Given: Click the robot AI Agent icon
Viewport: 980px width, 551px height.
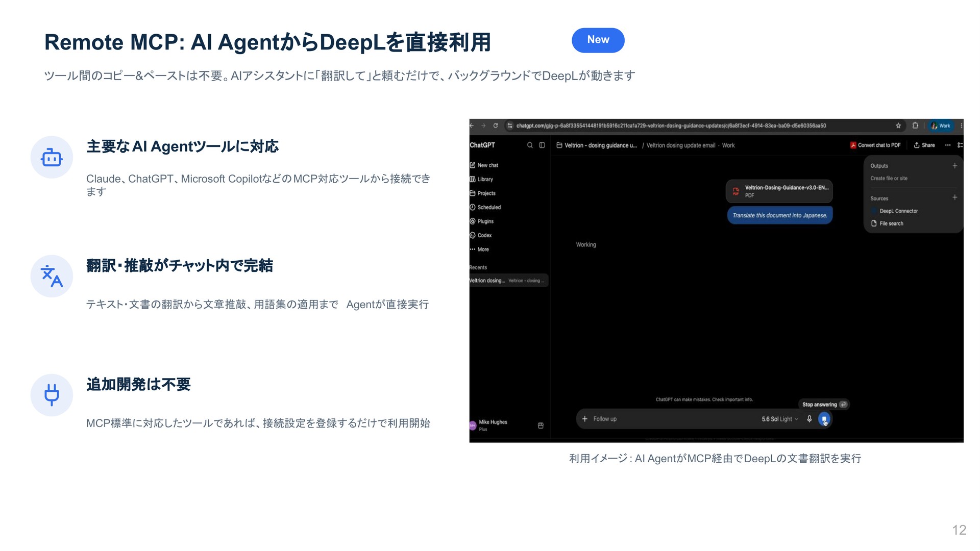Looking at the screenshot, I should [52, 157].
